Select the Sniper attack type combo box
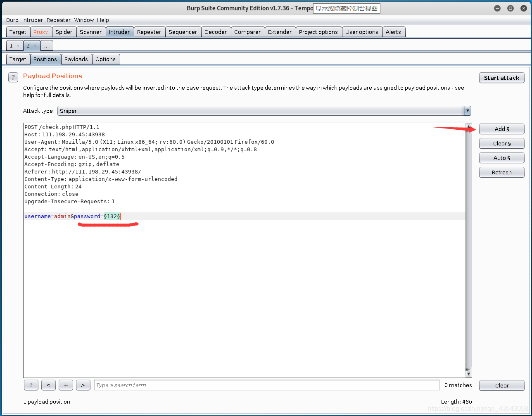532x416 pixels. 264,111
